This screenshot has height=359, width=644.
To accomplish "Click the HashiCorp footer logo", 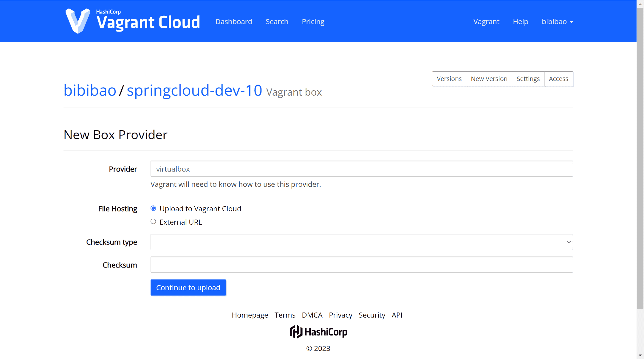I will click(318, 332).
